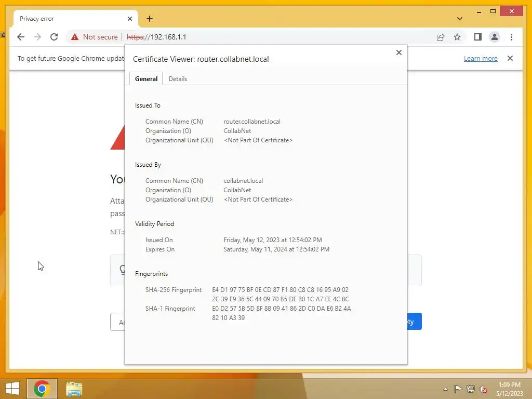
Task: Click the Issued By heading
Action: click(148, 165)
